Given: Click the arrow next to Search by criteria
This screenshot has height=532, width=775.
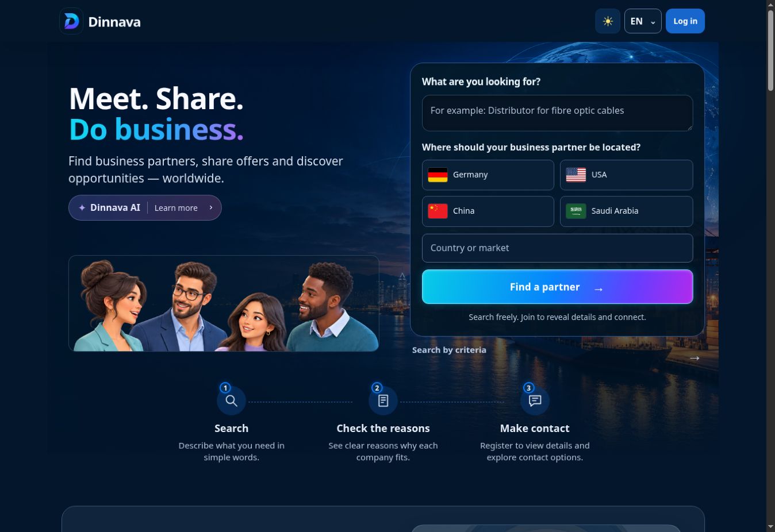Looking at the screenshot, I should [695, 358].
